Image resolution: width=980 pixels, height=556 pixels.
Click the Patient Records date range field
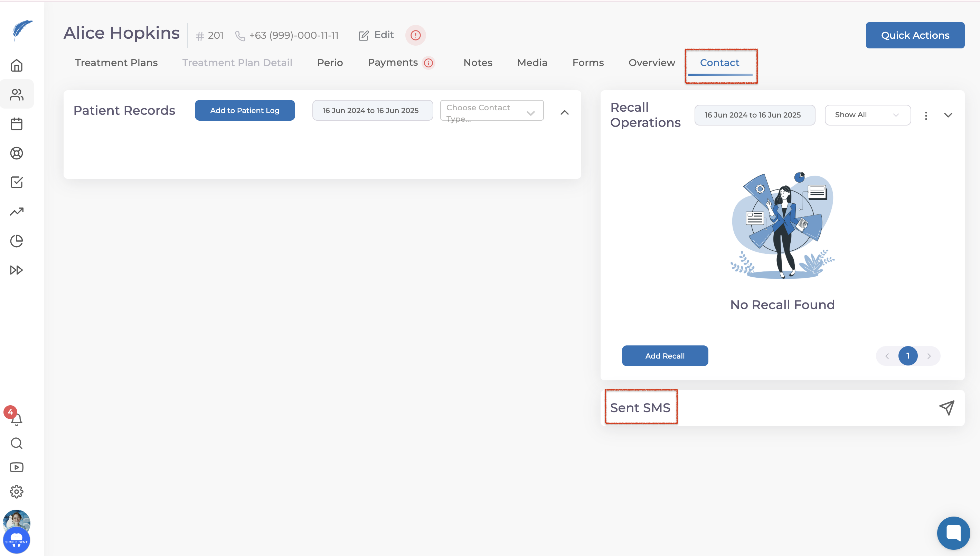coord(372,110)
